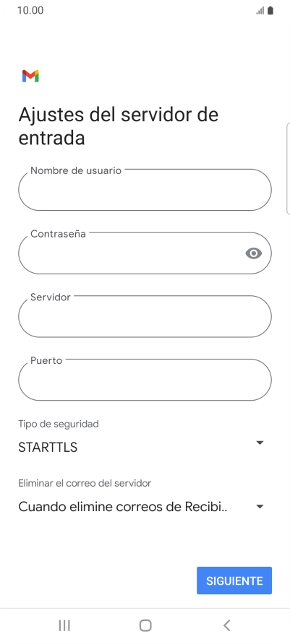
Task: Select the Cuando elimine correos option field
Action: pyautogui.click(x=141, y=507)
